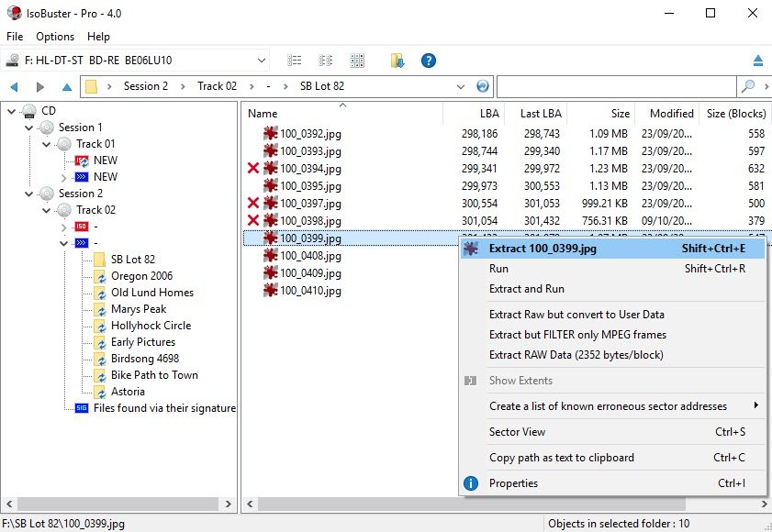The width and height of the screenshot is (772, 532).
Task: Open the File menu
Action: 15,37
